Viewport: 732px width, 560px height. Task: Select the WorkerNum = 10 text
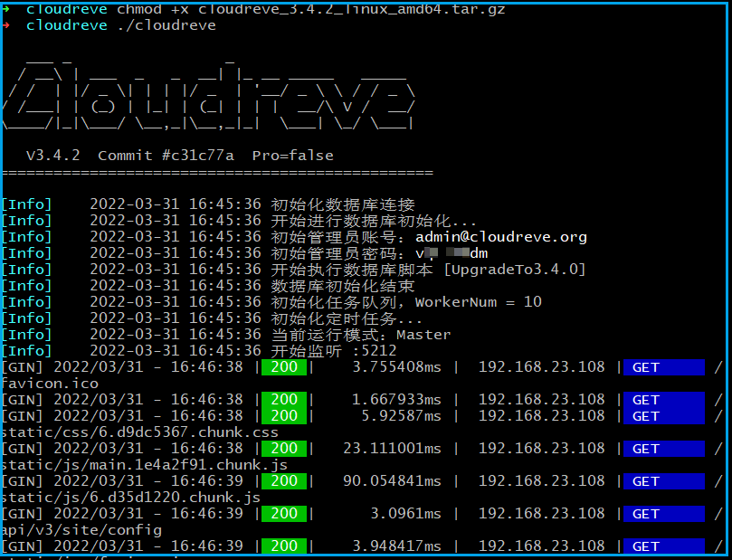coord(479,302)
